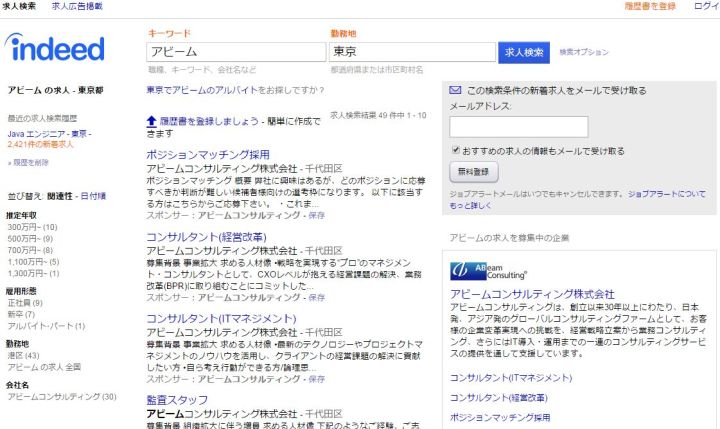Click the ログイン link at top right
The height and width of the screenshot is (429, 720).
point(706,6)
